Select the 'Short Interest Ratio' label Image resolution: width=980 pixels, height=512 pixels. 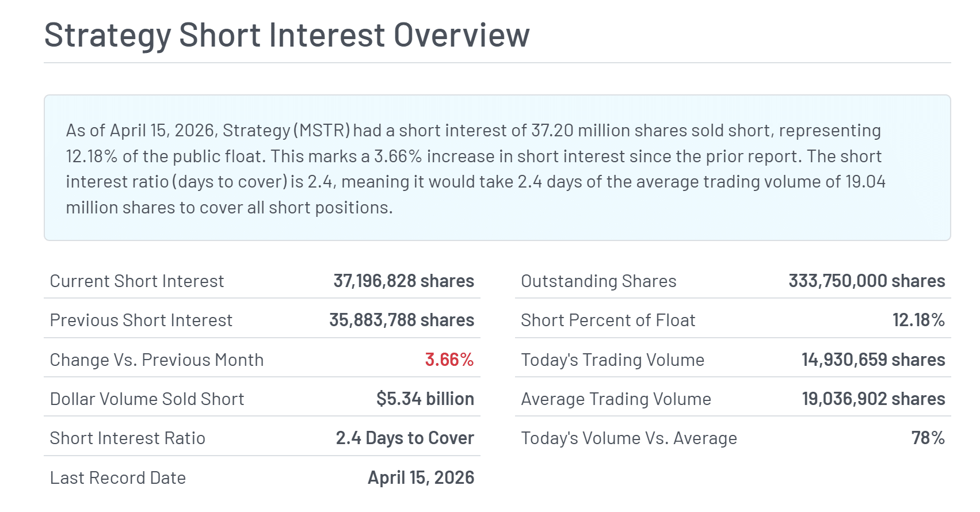(127, 438)
